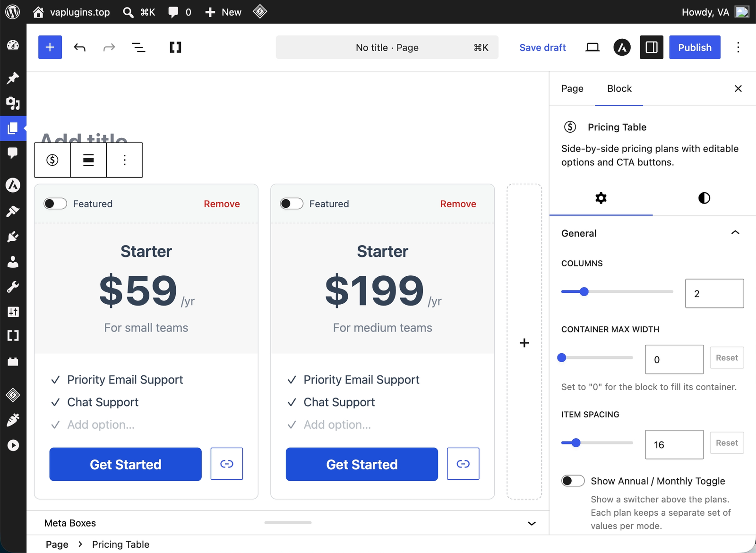
Task: Open the Astra settings icon in the toolbar
Action: (622, 47)
